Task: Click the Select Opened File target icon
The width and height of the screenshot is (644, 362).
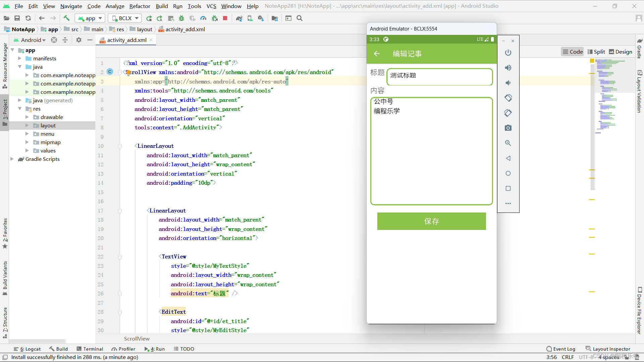Action: [x=54, y=40]
